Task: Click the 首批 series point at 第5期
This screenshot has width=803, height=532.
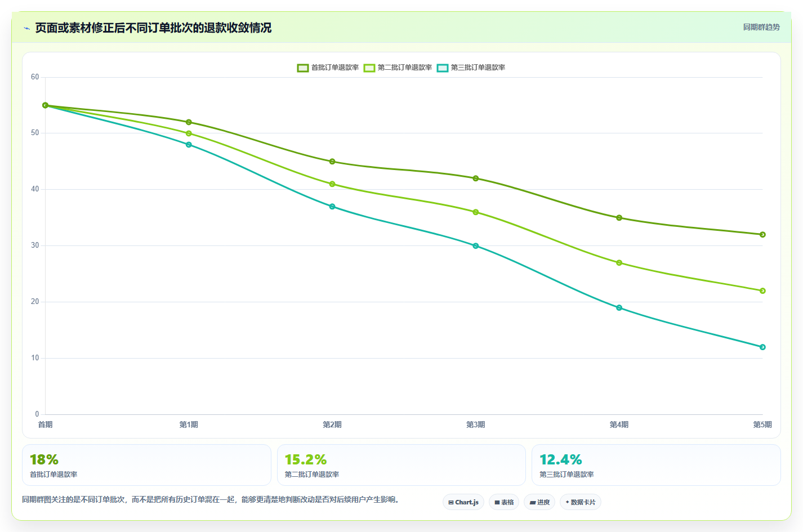Action: click(x=762, y=235)
